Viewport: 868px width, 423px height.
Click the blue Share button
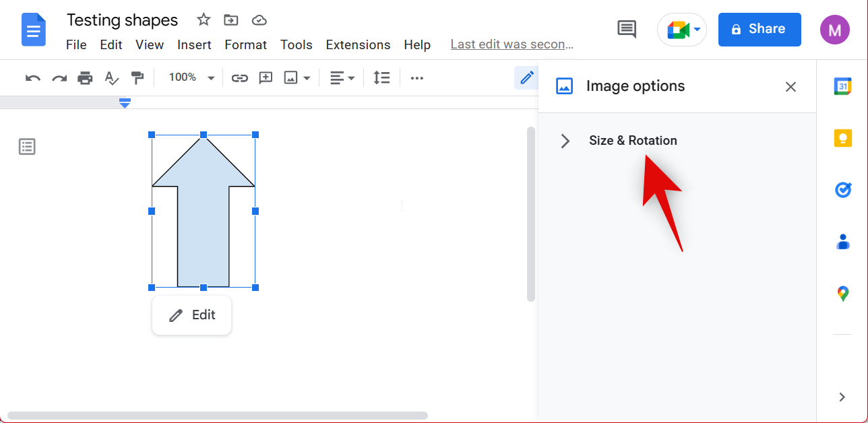759,30
